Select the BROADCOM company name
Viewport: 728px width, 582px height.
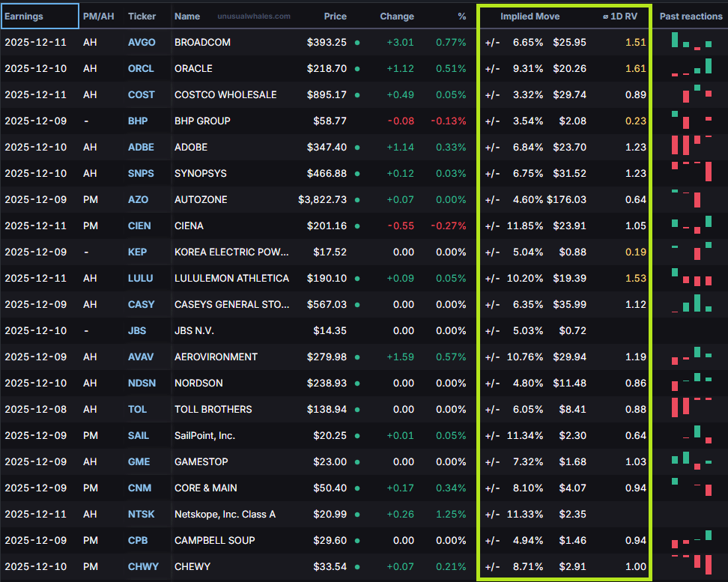coord(202,42)
